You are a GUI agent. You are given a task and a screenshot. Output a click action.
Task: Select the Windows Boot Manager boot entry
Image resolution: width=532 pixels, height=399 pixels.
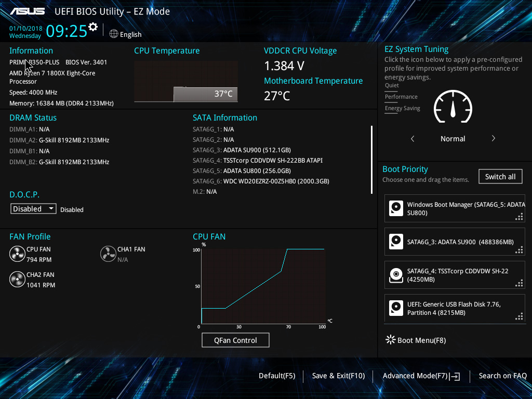(x=455, y=208)
